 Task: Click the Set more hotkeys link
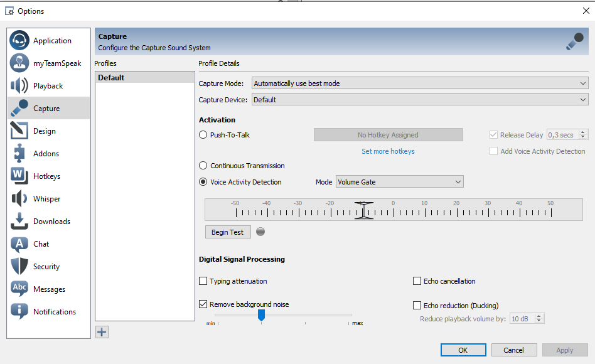tap(388, 151)
